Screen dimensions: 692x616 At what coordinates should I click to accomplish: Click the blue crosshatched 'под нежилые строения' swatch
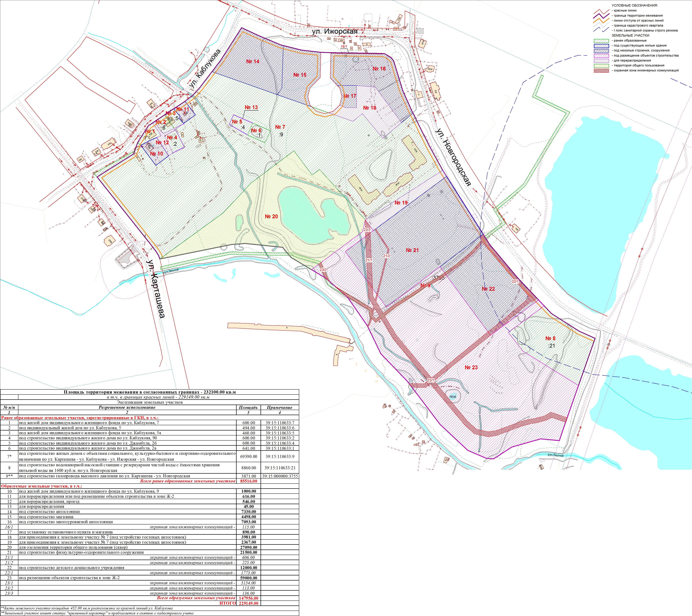pyautogui.click(x=601, y=51)
